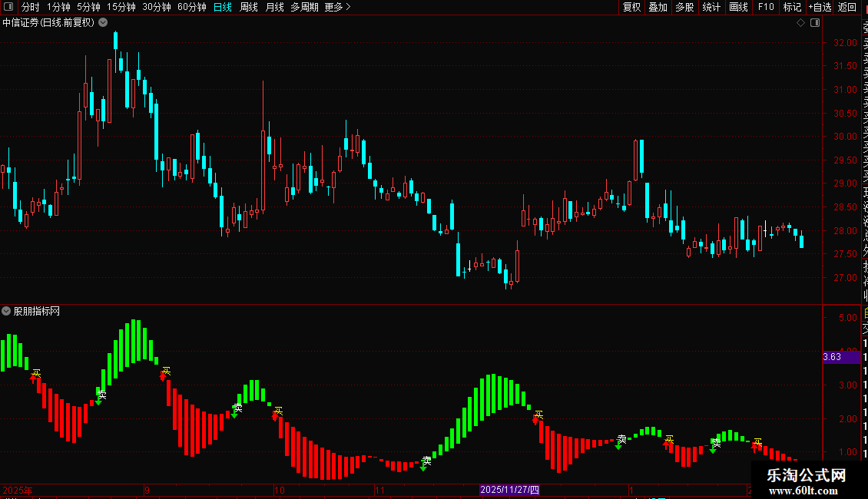
Task: Collapse the 股朋指标网 indicator panel arrow
Action: coord(6,311)
